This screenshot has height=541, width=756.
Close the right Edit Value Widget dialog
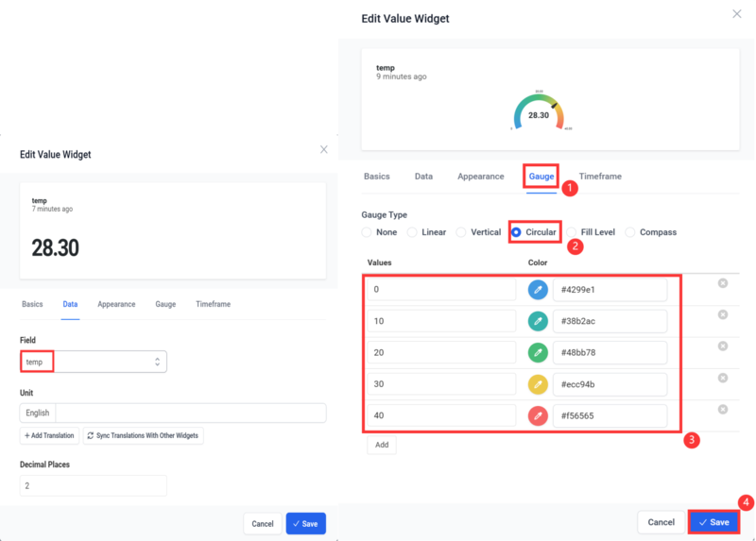pos(737,14)
